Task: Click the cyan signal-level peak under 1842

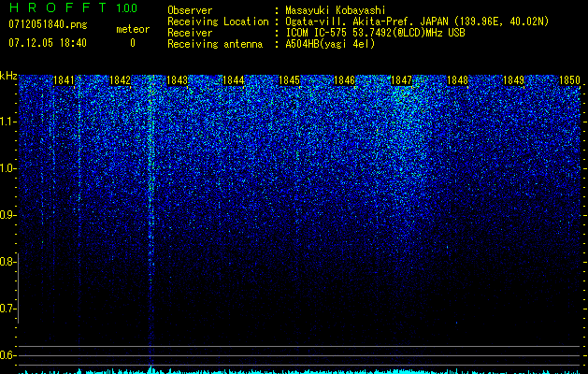Action: click(x=151, y=369)
